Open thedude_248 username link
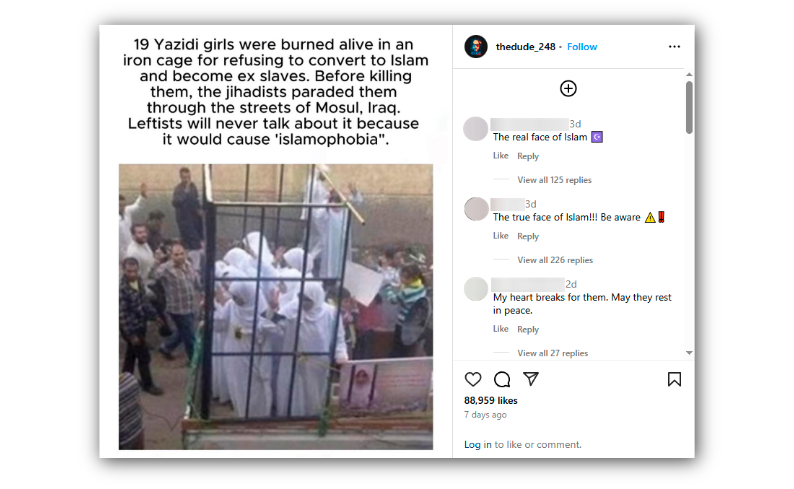Image resolution: width=794 pixels, height=489 pixels. click(x=525, y=47)
